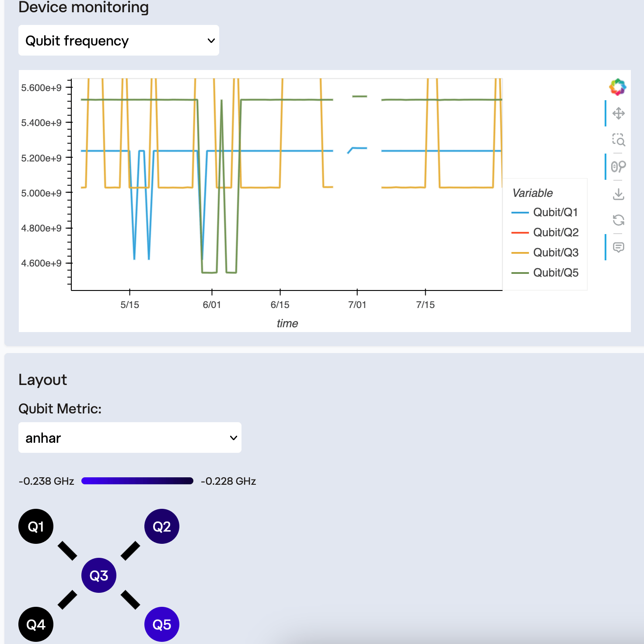Screen dimensions: 644x644
Task: Reset the plot view
Action: [x=619, y=220]
